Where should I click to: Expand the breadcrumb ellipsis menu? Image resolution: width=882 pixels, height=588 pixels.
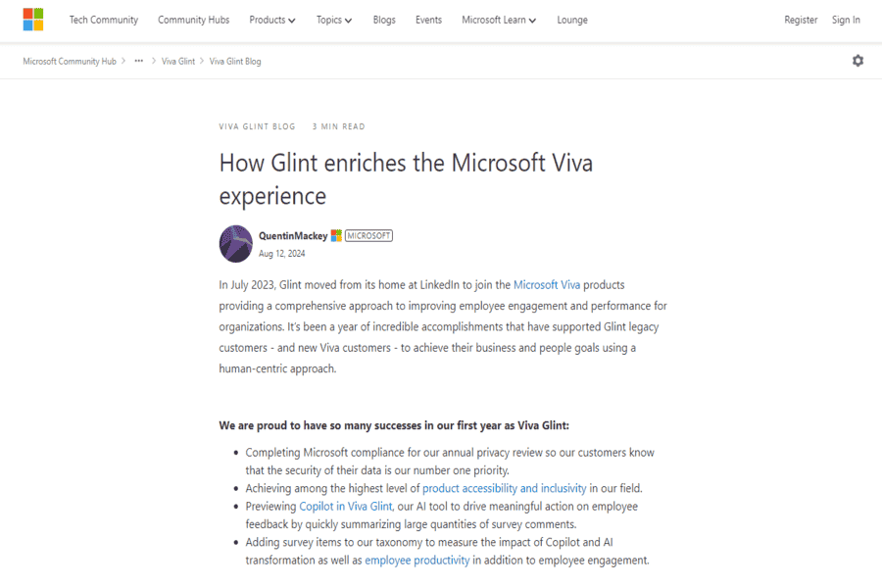coord(138,61)
